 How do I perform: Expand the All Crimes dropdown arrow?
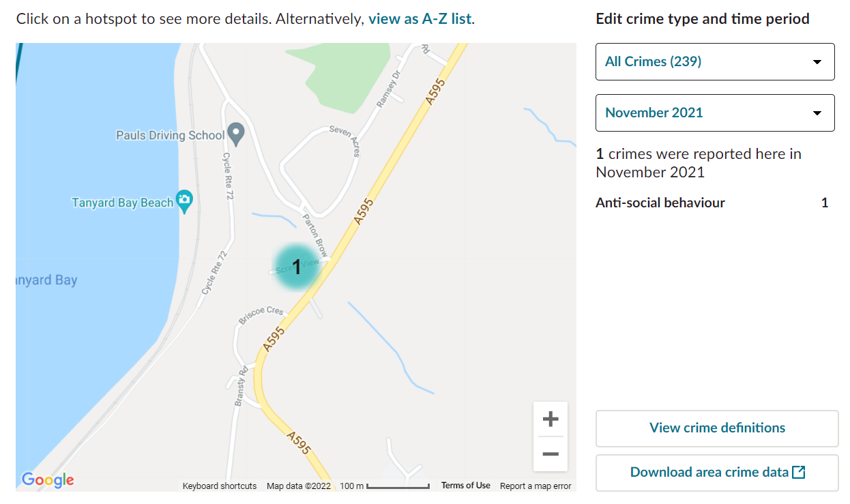click(817, 62)
